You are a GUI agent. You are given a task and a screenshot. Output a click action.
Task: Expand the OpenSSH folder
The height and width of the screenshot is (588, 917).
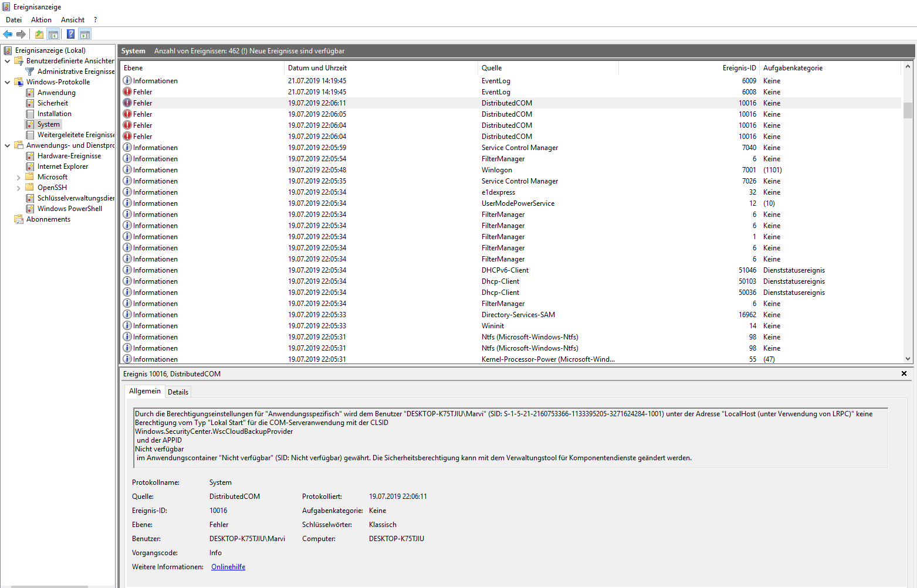tap(18, 188)
